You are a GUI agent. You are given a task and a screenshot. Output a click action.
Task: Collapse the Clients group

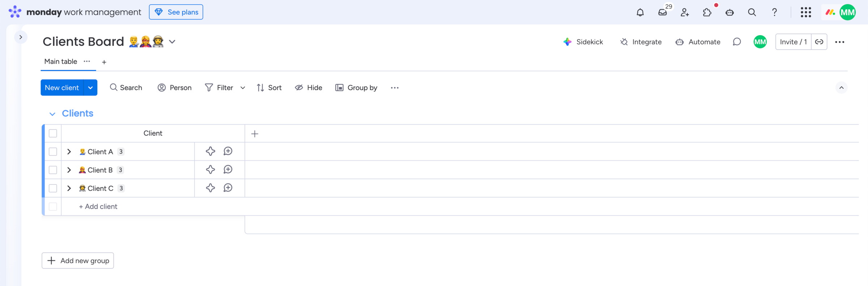point(52,114)
